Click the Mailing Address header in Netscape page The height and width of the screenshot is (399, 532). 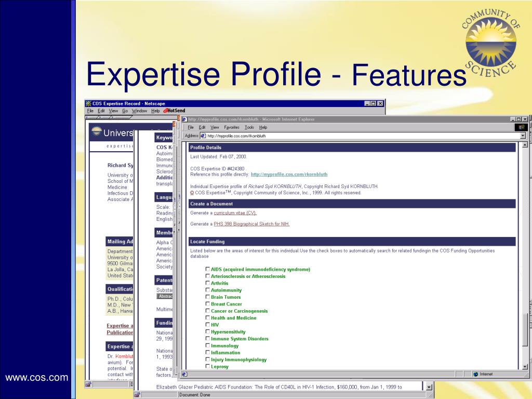coord(120,242)
